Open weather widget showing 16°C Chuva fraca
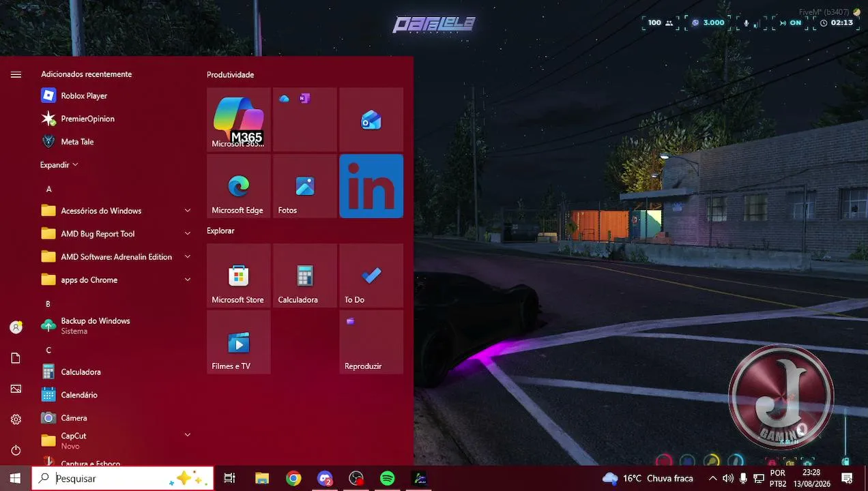 (648, 479)
